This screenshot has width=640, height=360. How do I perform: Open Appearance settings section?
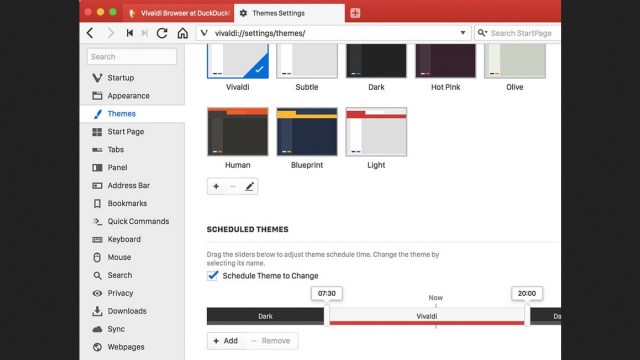(x=132, y=96)
